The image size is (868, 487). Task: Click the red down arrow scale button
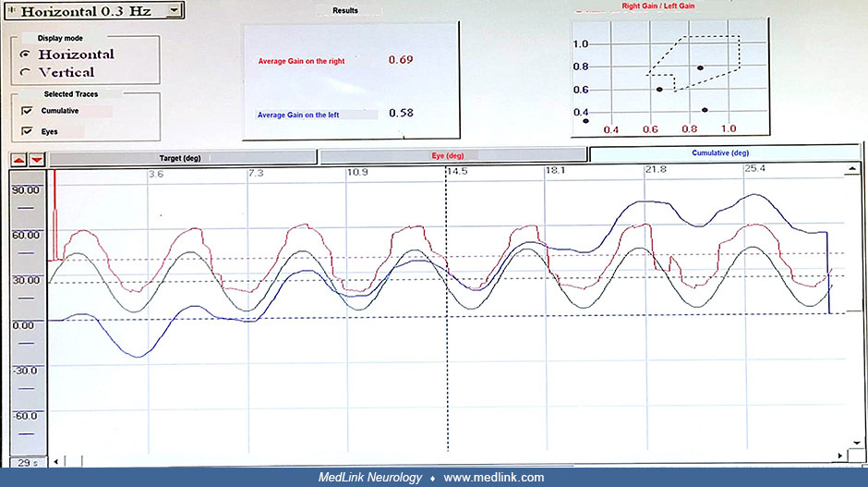click(37, 160)
